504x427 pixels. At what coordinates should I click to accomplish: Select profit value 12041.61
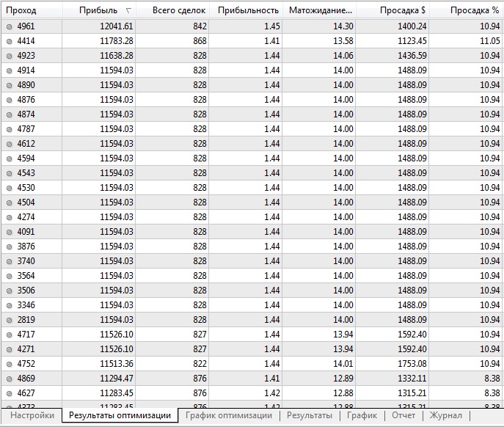117,26
